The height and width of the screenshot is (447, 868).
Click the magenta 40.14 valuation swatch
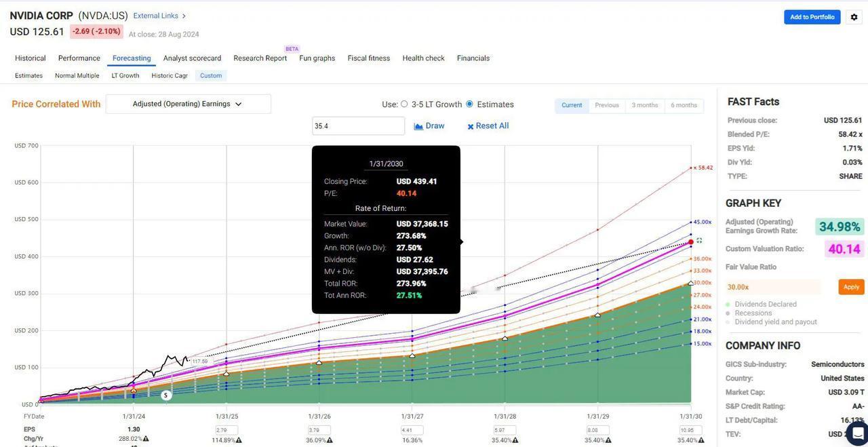[x=844, y=249]
